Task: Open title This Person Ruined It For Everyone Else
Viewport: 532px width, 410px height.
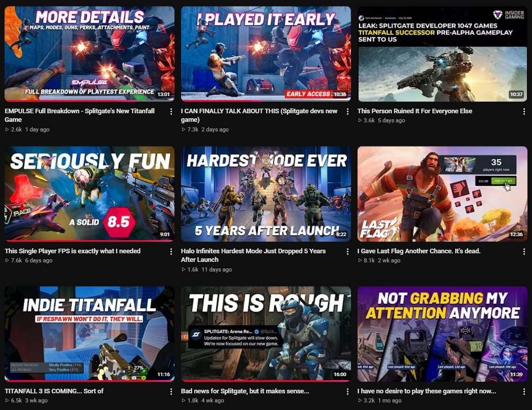Action: 415,111
